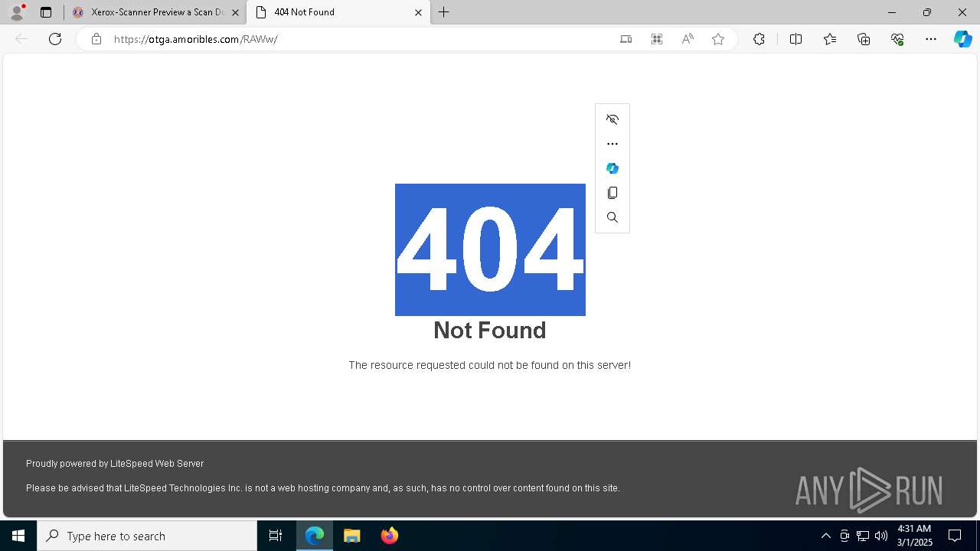Click the highlighted 404 heading
980x551 pixels.
tap(490, 249)
